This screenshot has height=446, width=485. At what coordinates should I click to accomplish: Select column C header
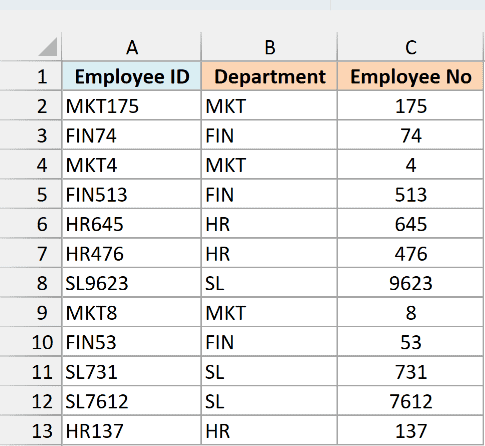[x=411, y=47]
